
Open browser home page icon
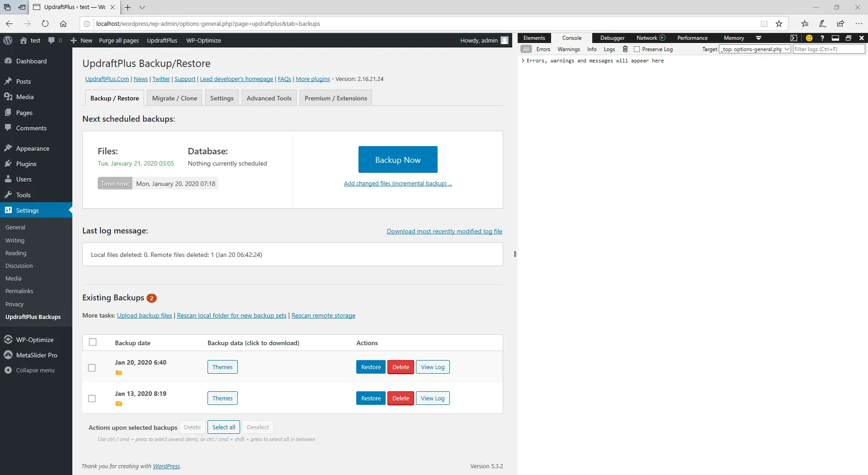click(63, 24)
